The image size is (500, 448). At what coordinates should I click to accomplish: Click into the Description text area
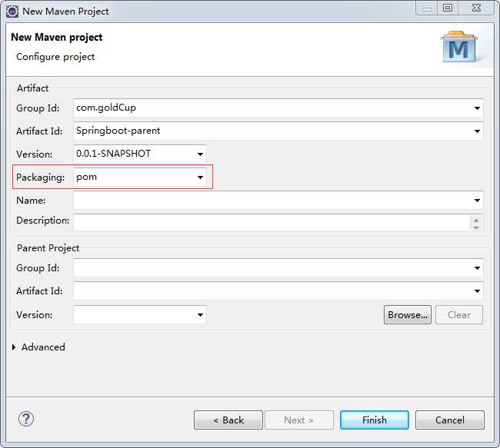pos(272,222)
